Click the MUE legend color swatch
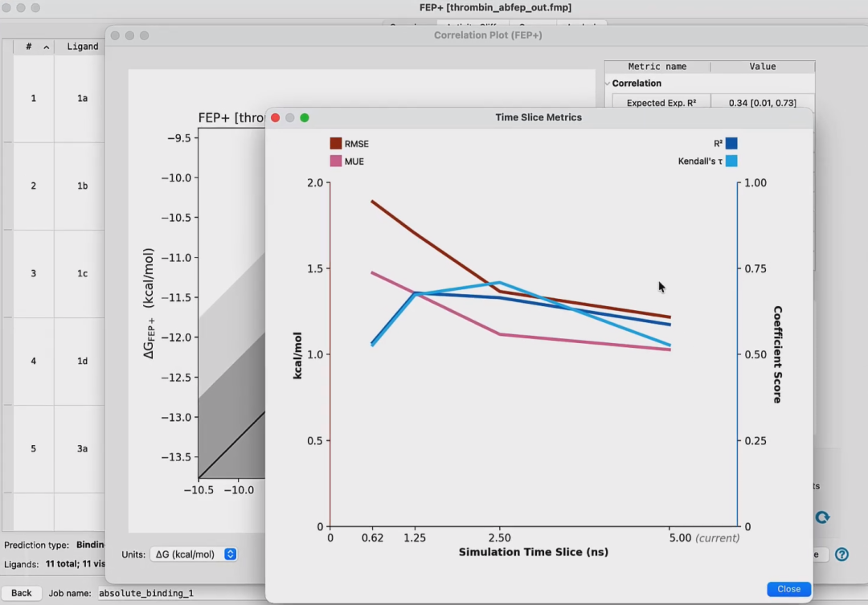The height and width of the screenshot is (605, 868). 335,161
